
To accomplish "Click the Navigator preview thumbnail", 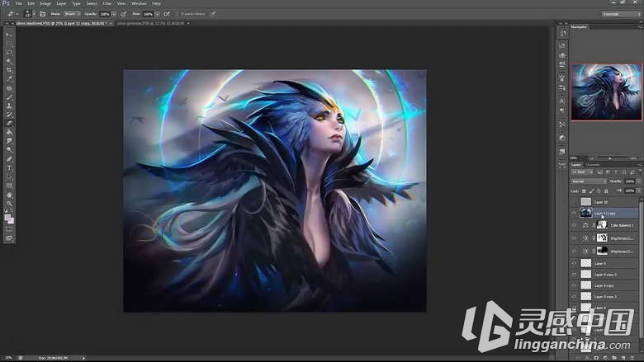I will click(606, 92).
